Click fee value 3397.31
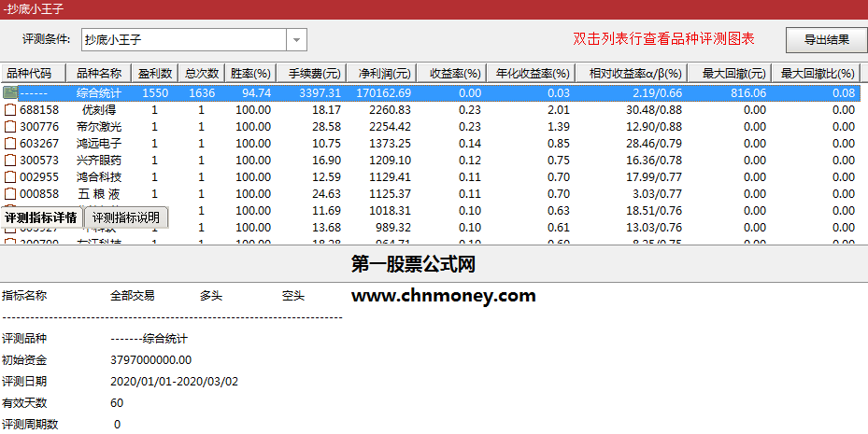 [320, 93]
